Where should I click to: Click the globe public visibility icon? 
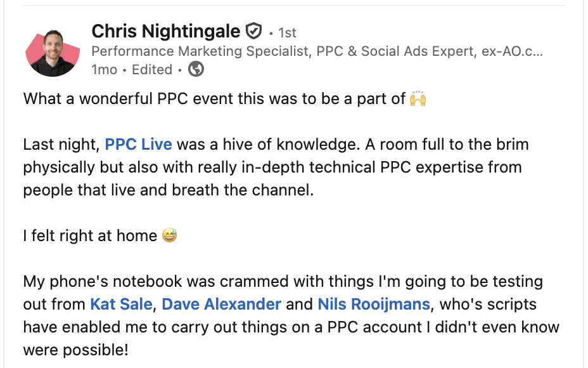click(x=196, y=69)
